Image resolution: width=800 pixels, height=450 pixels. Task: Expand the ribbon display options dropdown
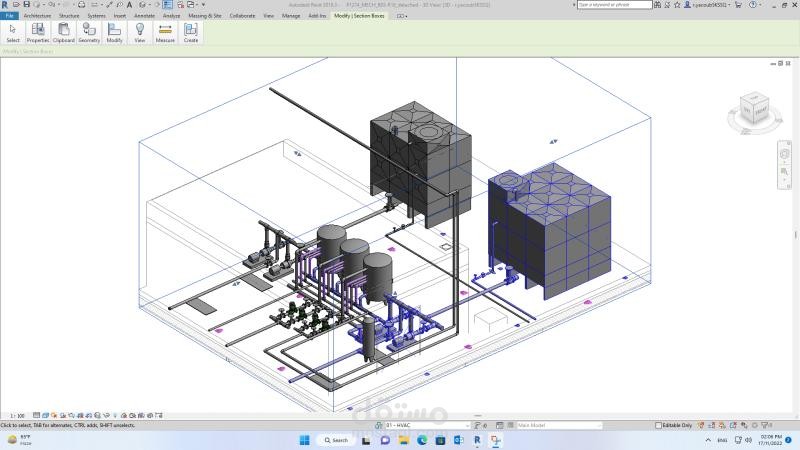[402, 16]
